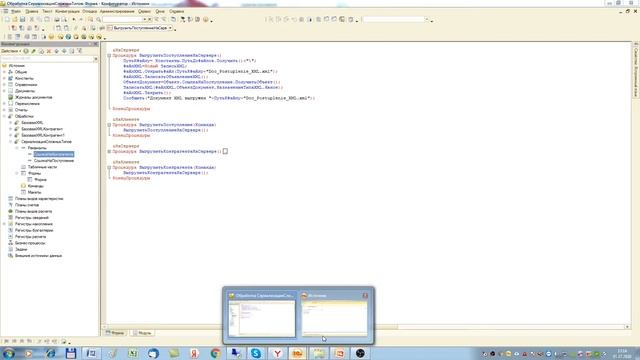Close the Истомин taskbar preview
This screenshot has width=640, height=360.
pos(365,296)
